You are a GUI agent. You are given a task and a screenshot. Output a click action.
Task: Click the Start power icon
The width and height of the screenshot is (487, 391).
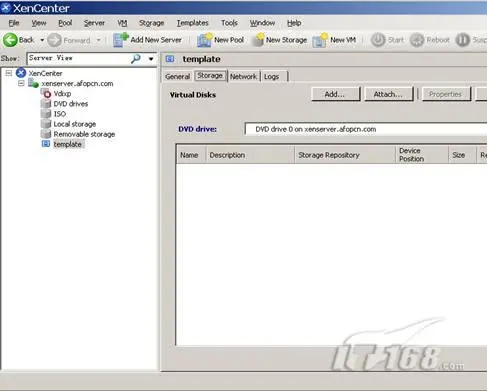(x=378, y=40)
